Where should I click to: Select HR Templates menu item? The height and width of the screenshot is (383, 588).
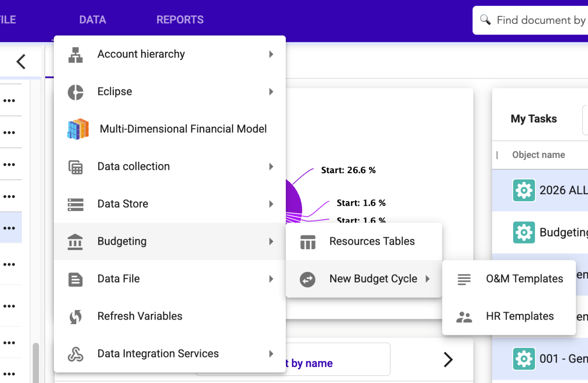point(509,316)
